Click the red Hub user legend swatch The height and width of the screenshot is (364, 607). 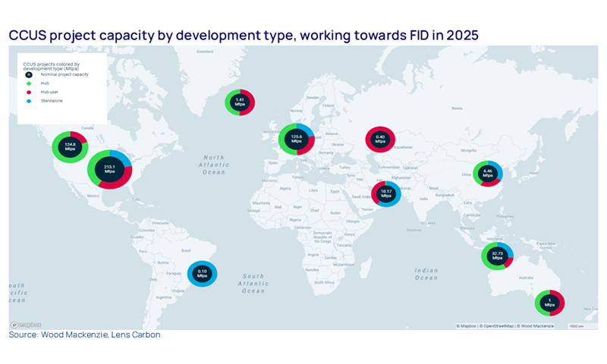point(28,92)
